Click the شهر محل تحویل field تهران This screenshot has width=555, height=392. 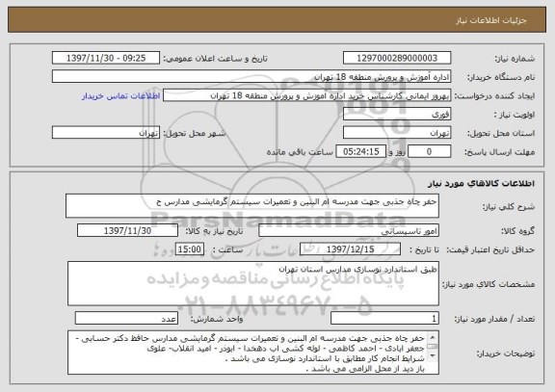coord(106,133)
